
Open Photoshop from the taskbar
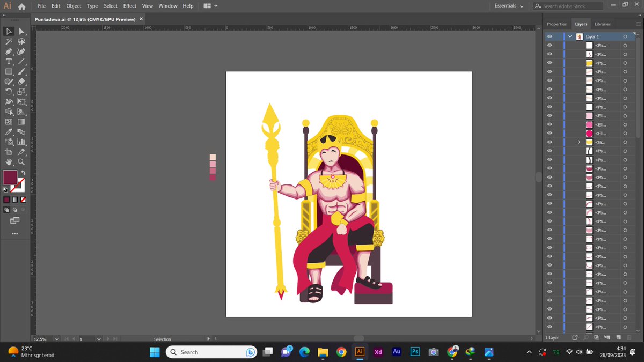coord(415,352)
